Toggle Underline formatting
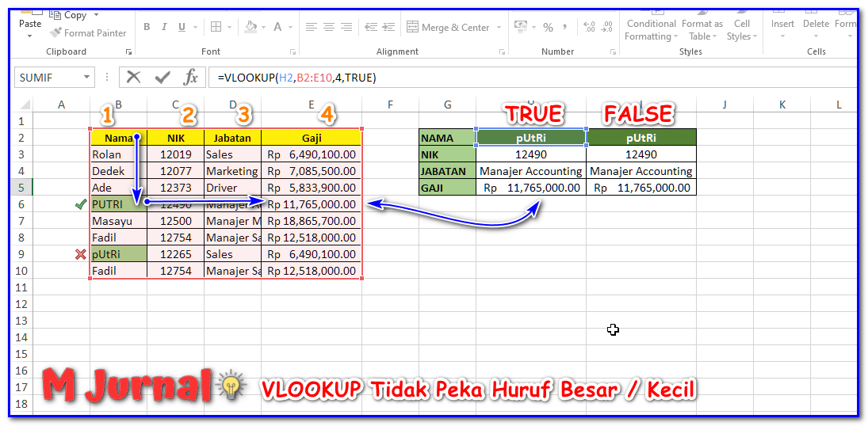The height and width of the screenshot is (426, 868). click(x=182, y=28)
